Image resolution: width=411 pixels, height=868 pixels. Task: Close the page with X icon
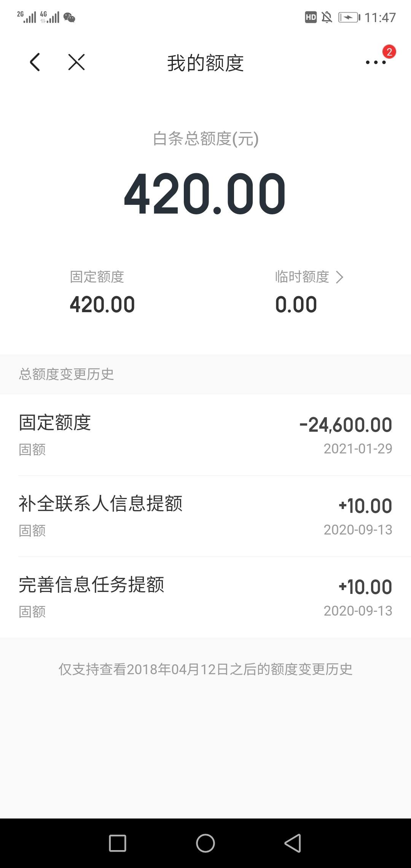click(x=76, y=62)
